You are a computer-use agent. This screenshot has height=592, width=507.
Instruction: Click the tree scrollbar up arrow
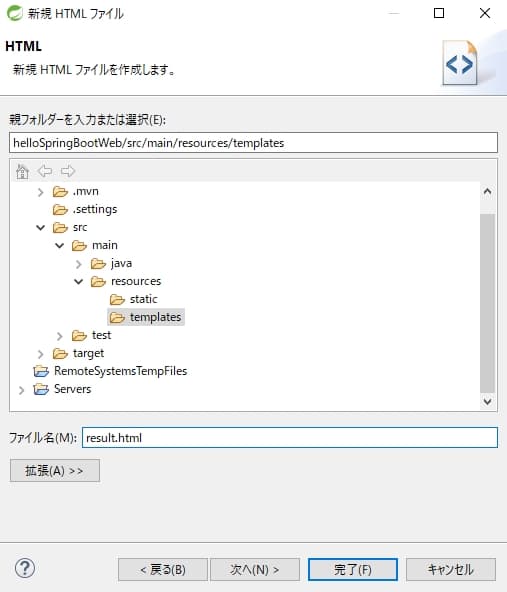(x=487, y=191)
